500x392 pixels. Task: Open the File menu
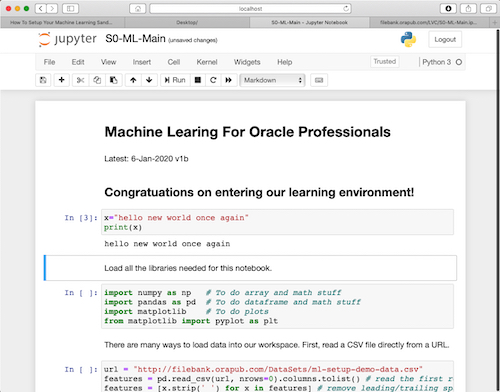coord(49,62)
